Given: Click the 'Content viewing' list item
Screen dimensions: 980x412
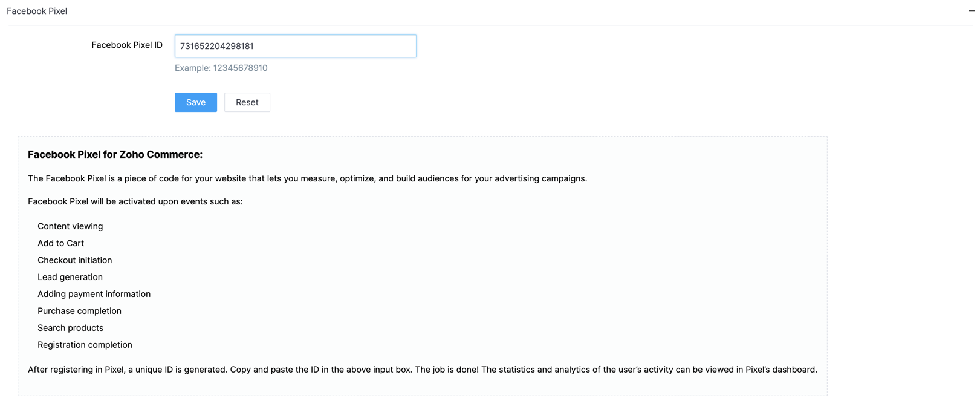Looking at the screenshot, I should pyautogui.click(x=70, y=226).
